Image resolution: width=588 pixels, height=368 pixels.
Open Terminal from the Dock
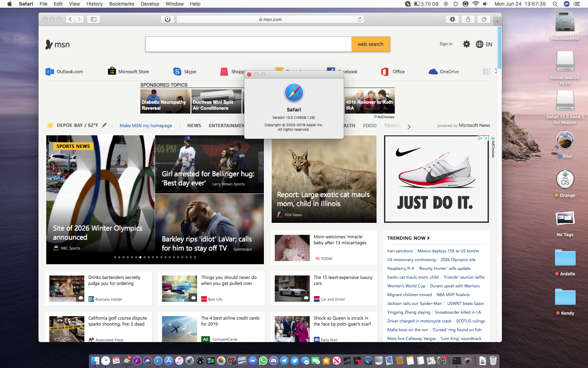click(x=456, y=360)
